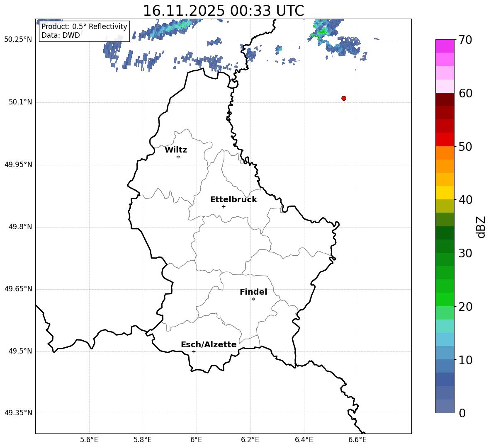The width and height of the screenshot is (491, 448).
Task: Click the Findel location cross marker
Action: pos(253,299)
